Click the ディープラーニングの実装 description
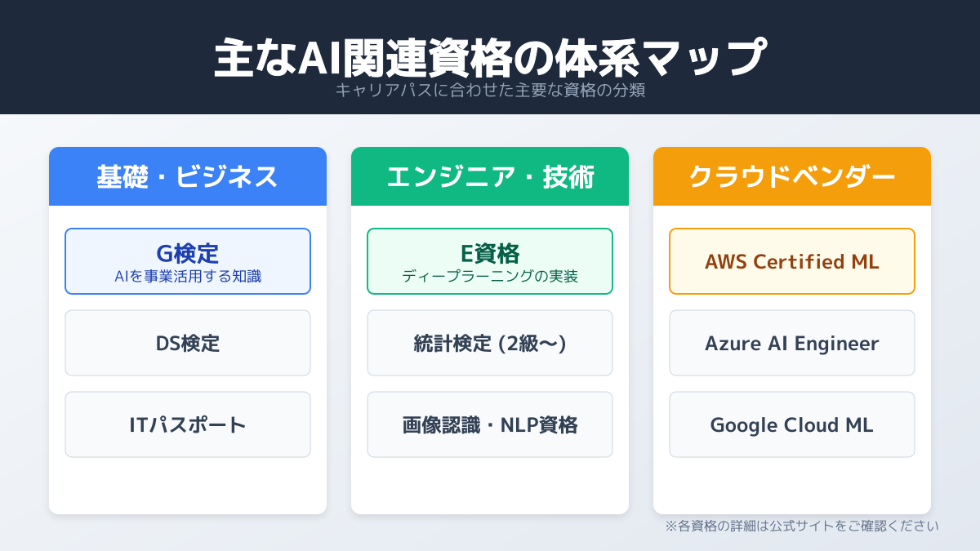Image resolution: width=980 pixels, height=551 pixels. (490, 277)
